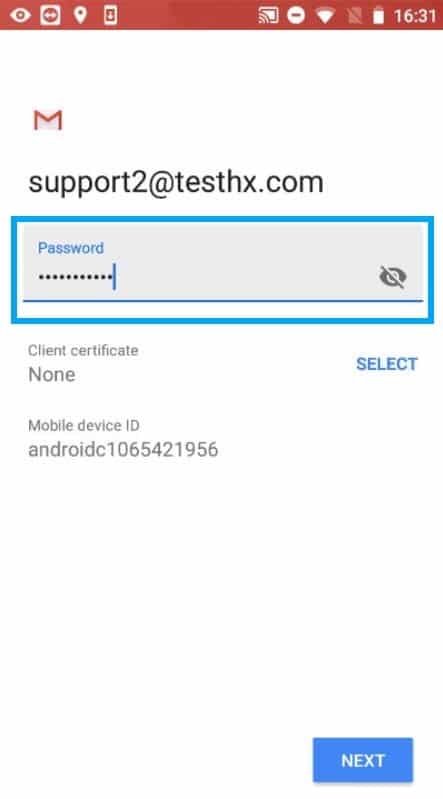
Task: Tap the TeamViewer status bar icon
Action: pyautogui.click(x=50, y=15)
